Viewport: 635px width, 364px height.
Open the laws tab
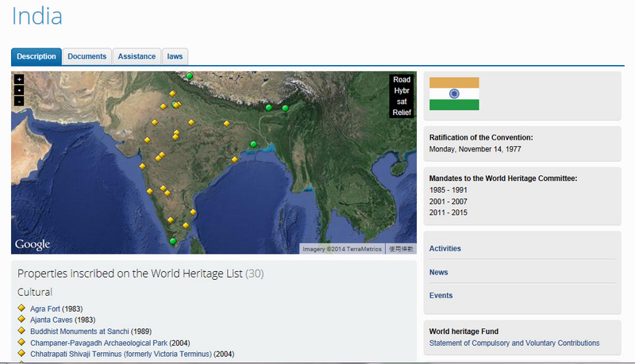175,56
